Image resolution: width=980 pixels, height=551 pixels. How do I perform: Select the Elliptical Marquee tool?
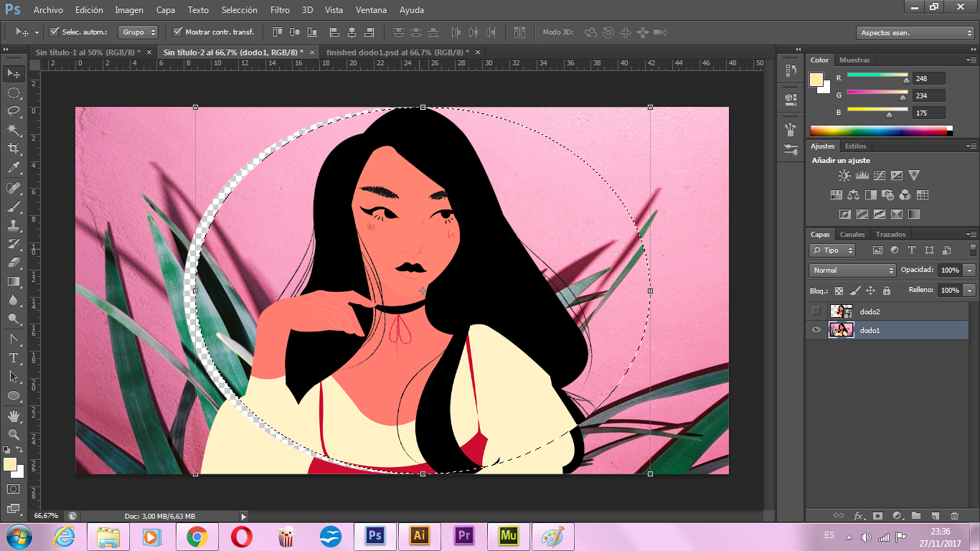13,93
